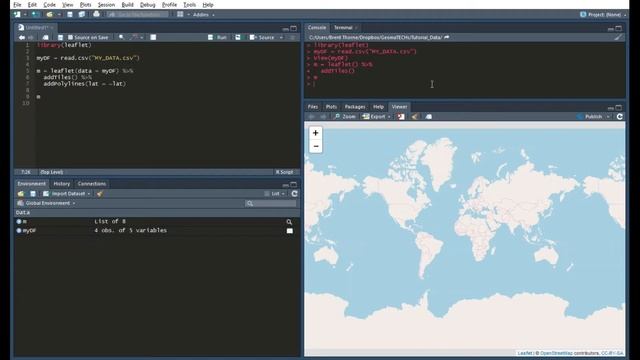Viewport: 640px width, 360px height.
Task: Save workspace with Environment disk icon
Action: pos(33,193)
